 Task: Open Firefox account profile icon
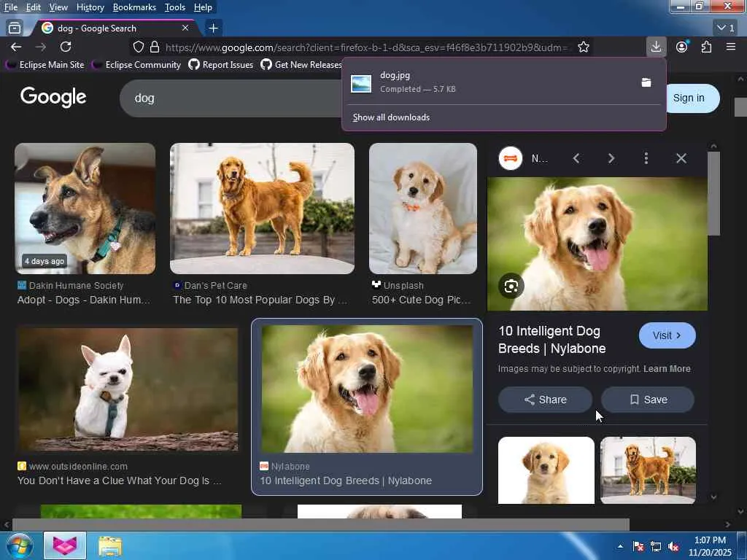coord(681,47)
